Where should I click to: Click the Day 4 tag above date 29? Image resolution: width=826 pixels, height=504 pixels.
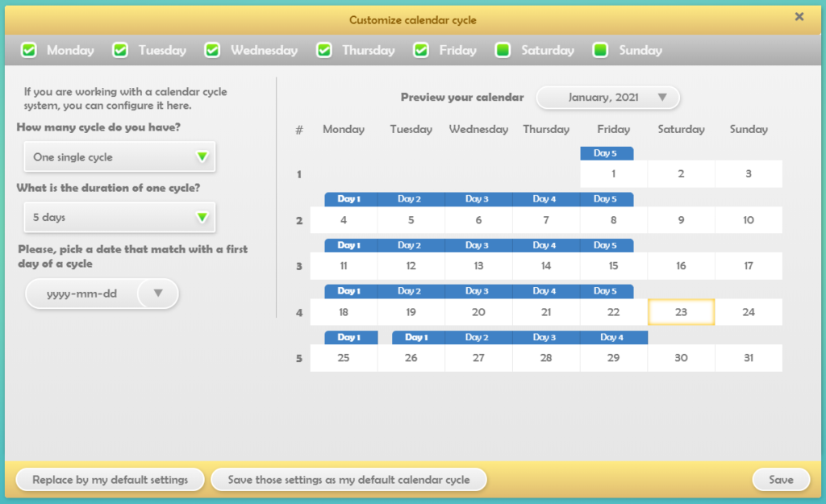pos(614,338)
